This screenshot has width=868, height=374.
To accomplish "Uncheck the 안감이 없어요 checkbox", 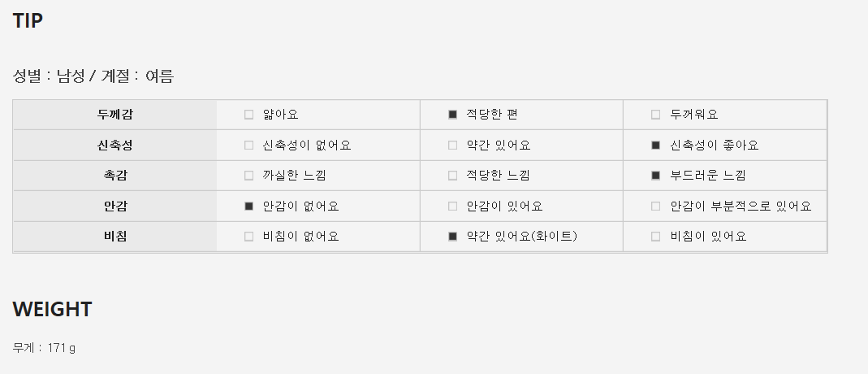I will (x=249, y=207).
